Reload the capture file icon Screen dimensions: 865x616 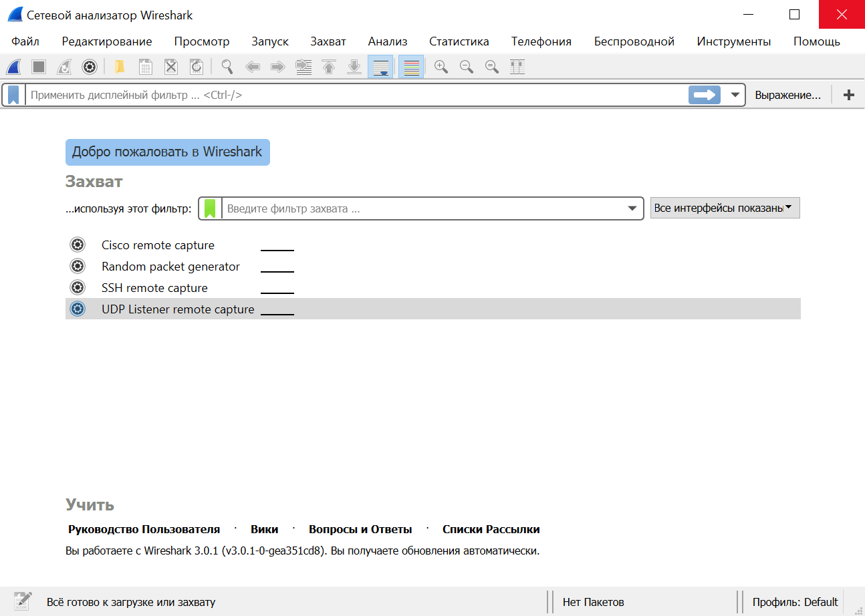click(197, 67)
